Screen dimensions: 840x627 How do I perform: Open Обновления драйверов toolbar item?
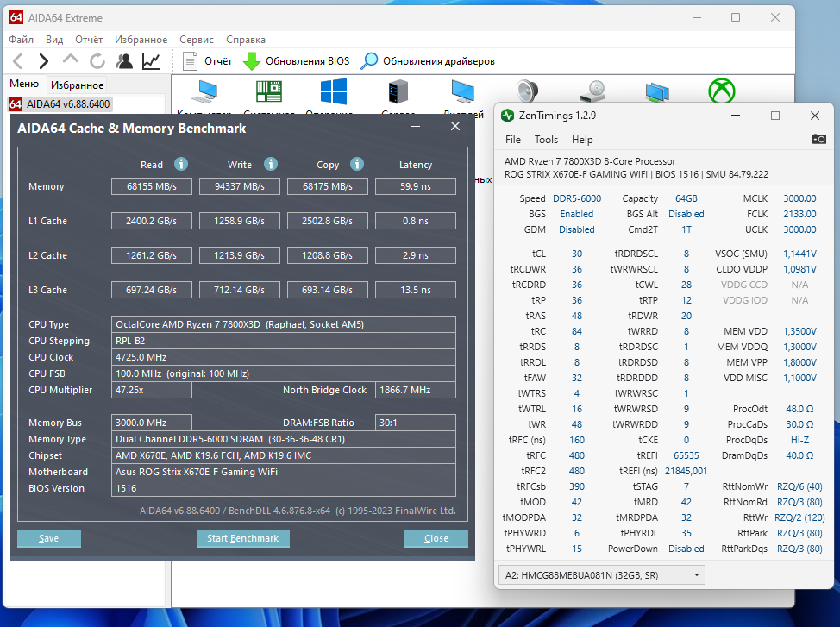(428, 61)
